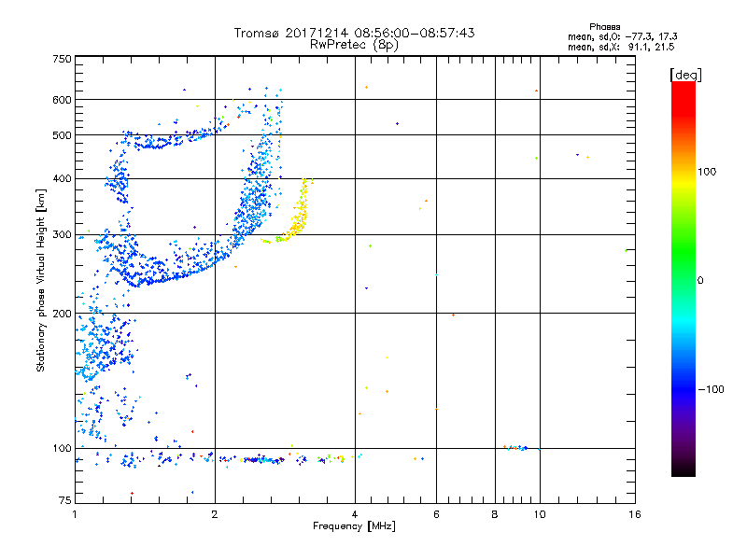Click the colorbar tick label '-100'

(712, 389)
